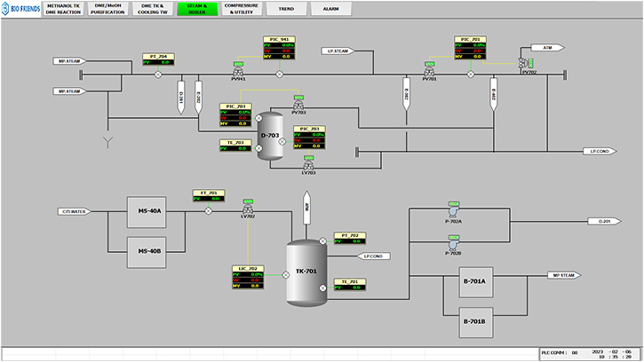Open the TREND screen tab
The image size is (644, 362).
(x=286, y=9)
